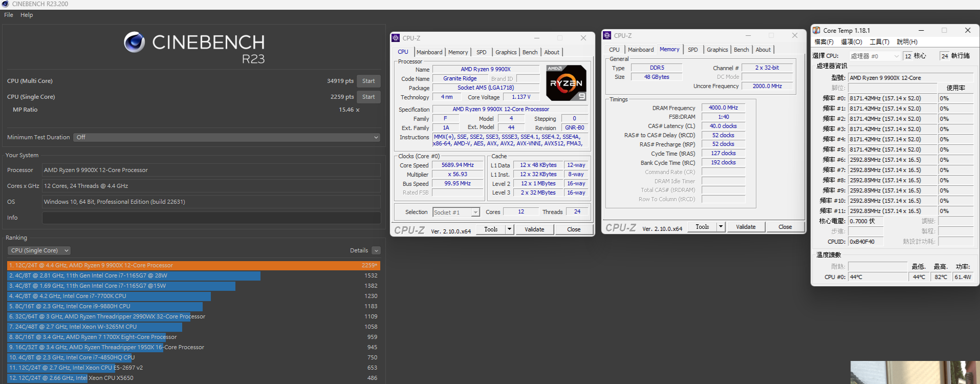The width and height of the screenshot is (980, 384).
Task: Select the Bench tab in CPU-Z CPU window
Action: [530, 52]
